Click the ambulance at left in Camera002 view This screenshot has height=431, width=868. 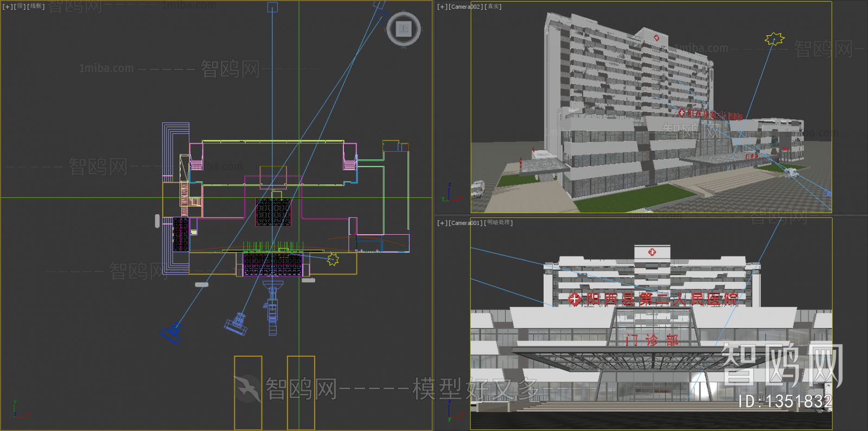coord(478,188)
